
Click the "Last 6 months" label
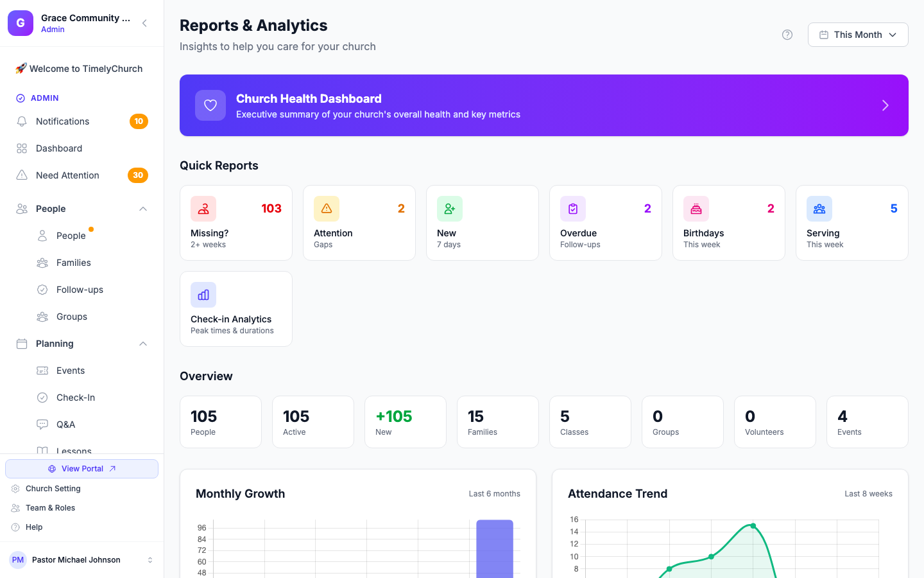(494, 494)
